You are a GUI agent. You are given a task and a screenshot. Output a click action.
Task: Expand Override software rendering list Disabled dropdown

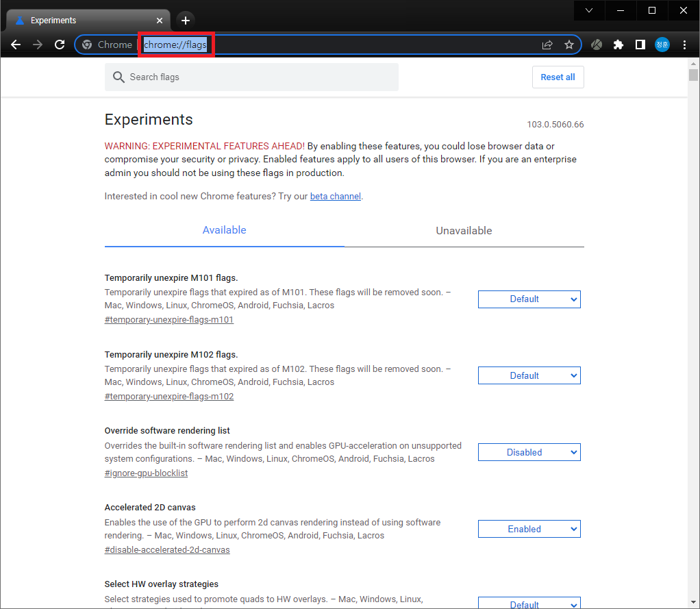pyautogui.click(x=529, y=452)
